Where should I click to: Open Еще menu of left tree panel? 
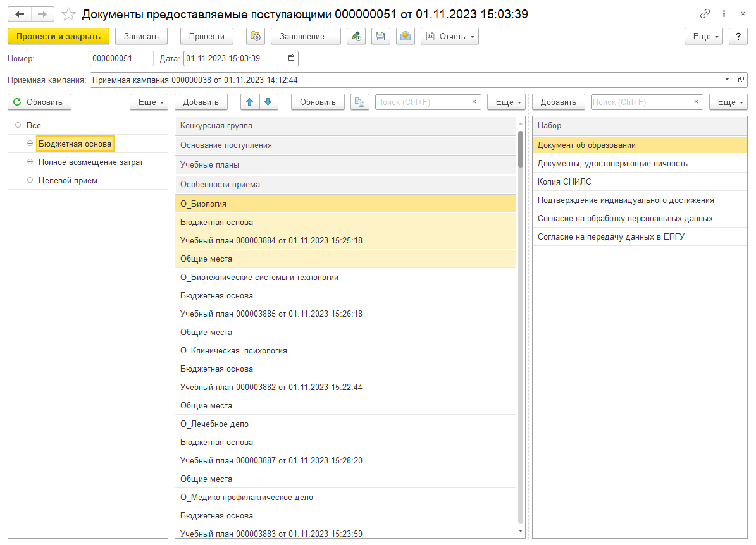coord(149,102)
